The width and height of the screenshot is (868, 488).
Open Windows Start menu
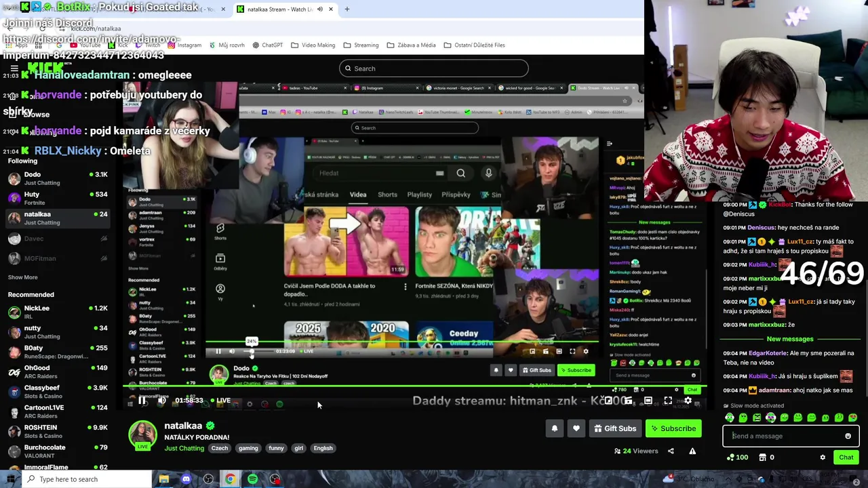coord(10,479)
